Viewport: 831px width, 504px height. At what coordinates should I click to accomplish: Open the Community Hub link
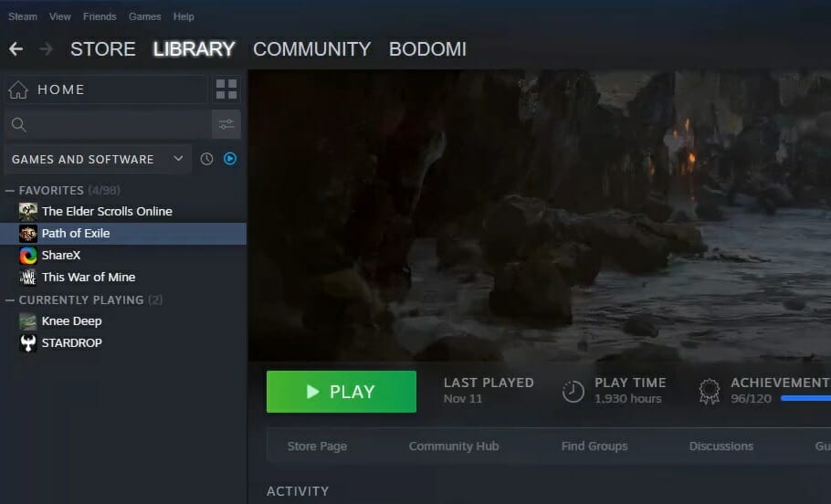454,446
